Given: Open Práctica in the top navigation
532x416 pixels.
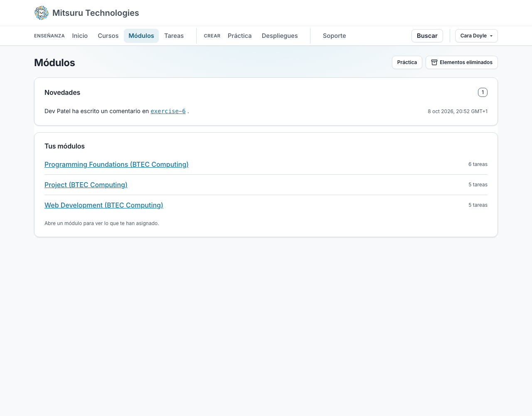Looking at the screenshot, I should (240, 36).
